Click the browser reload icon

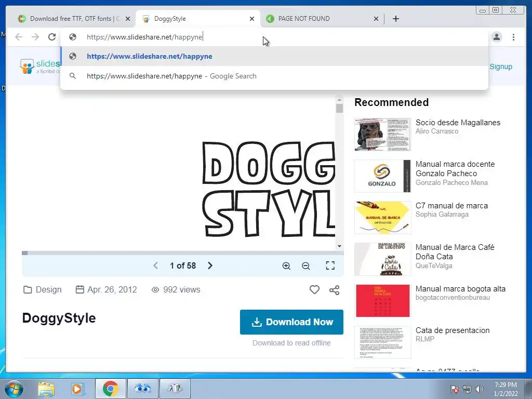pos(52,37)
